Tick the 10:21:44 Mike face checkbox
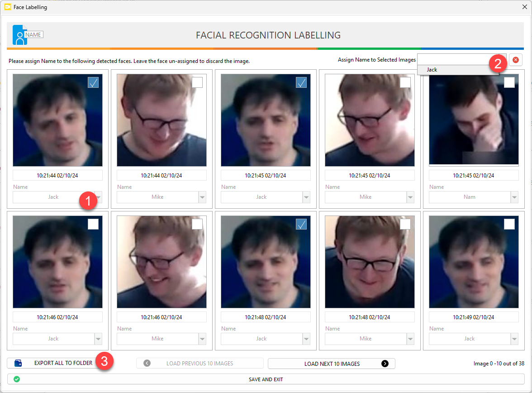This screenshot has width=532, height=393. click(197, 82)
